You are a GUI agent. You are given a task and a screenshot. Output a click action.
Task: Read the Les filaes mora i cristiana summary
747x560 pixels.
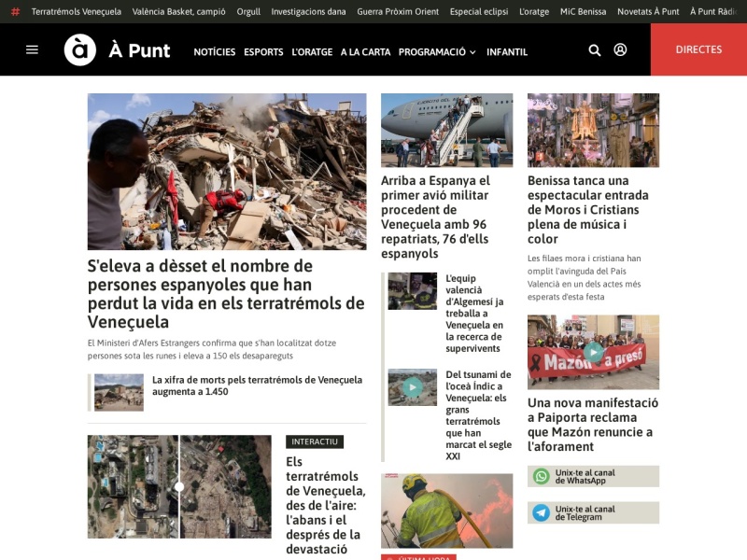(x=585, y=277)
